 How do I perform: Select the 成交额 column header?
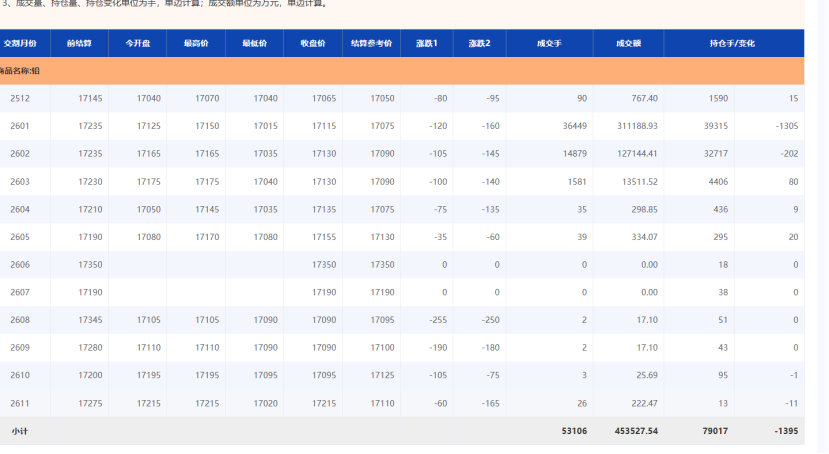point(628,44)
